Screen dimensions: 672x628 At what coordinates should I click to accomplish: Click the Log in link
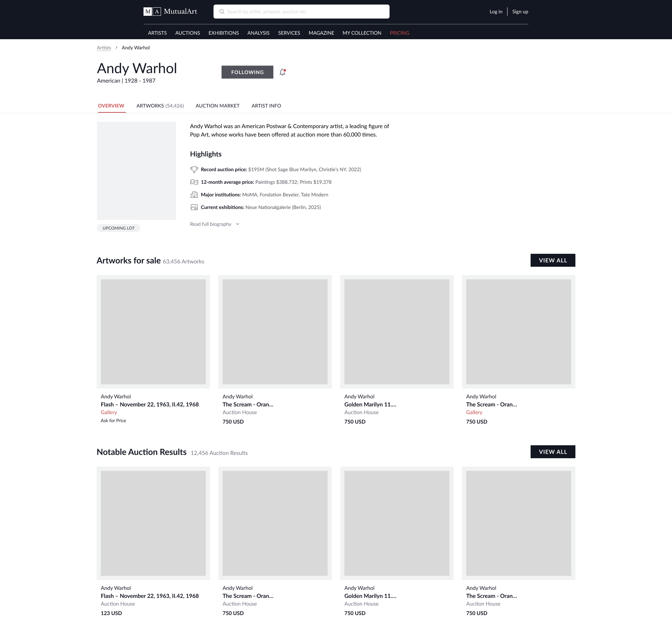click(x=496, y=12)
